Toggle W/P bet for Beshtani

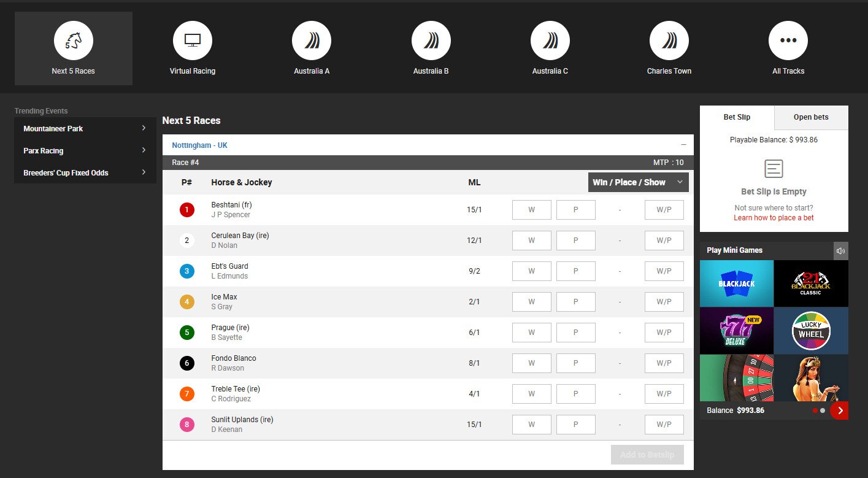(x=664, y=209)
